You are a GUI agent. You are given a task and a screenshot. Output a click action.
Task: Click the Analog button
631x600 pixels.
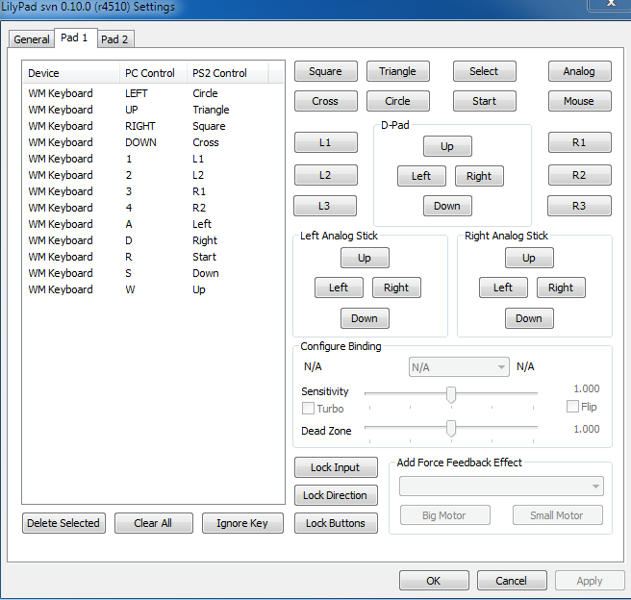point(578,71)
